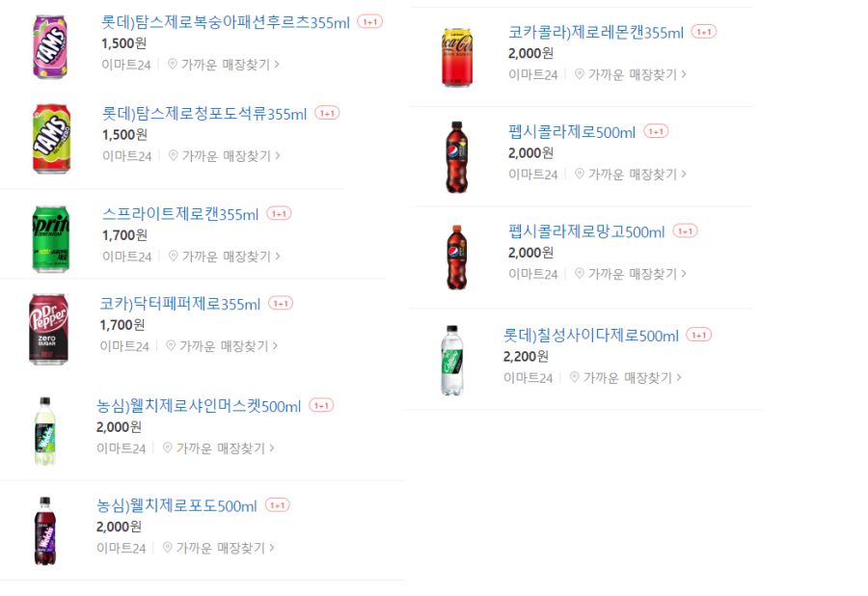Click the location pin icon under 농심)웰치제로포도500ml
Viewport: 868px width, 596px height.
[167, 548]
